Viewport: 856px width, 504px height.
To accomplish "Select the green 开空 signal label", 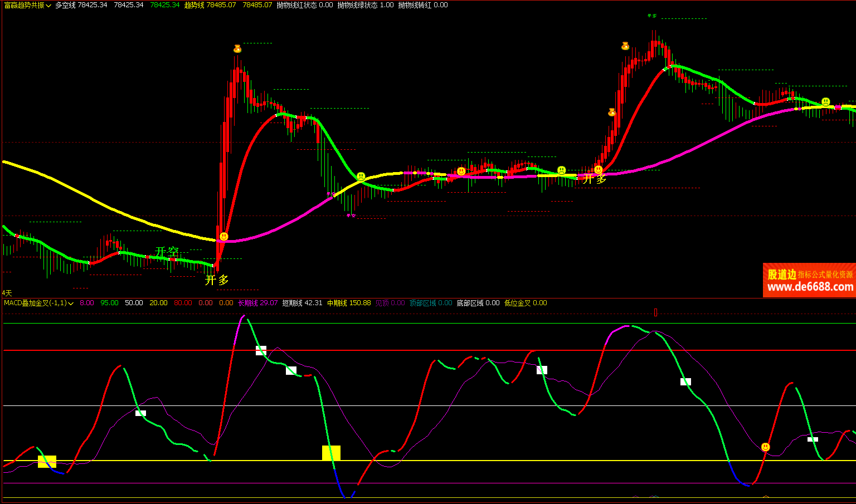I will (x=167, y=252).
